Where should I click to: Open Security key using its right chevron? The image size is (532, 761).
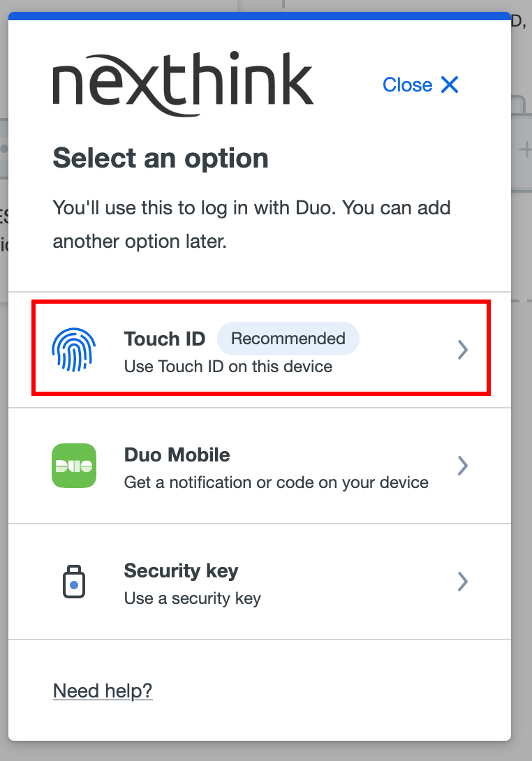point(461,582)
